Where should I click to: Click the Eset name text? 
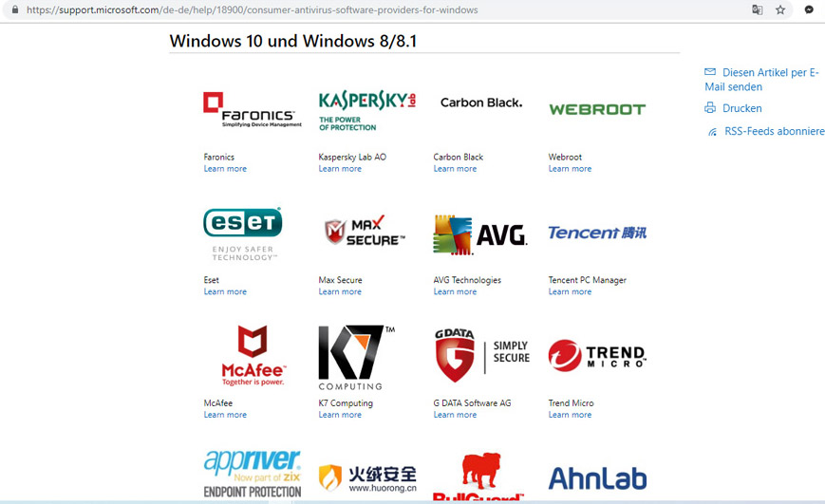point(212,280)
